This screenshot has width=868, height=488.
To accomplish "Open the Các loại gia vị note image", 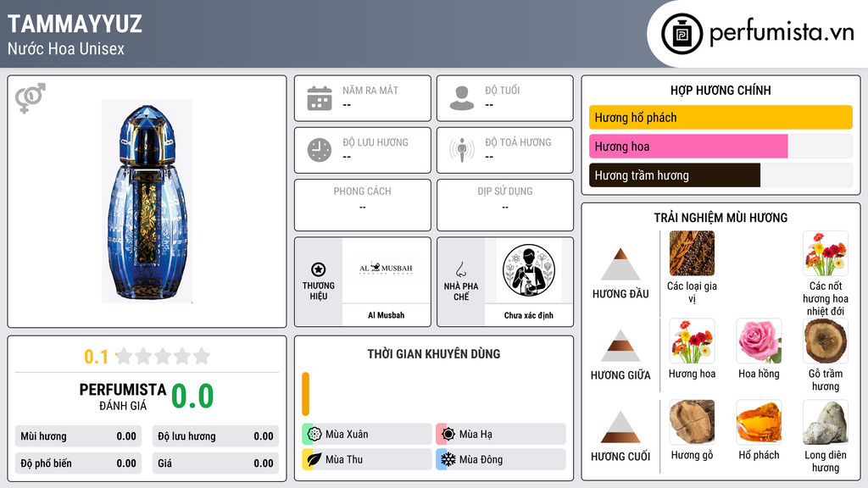I will point(692,253).
